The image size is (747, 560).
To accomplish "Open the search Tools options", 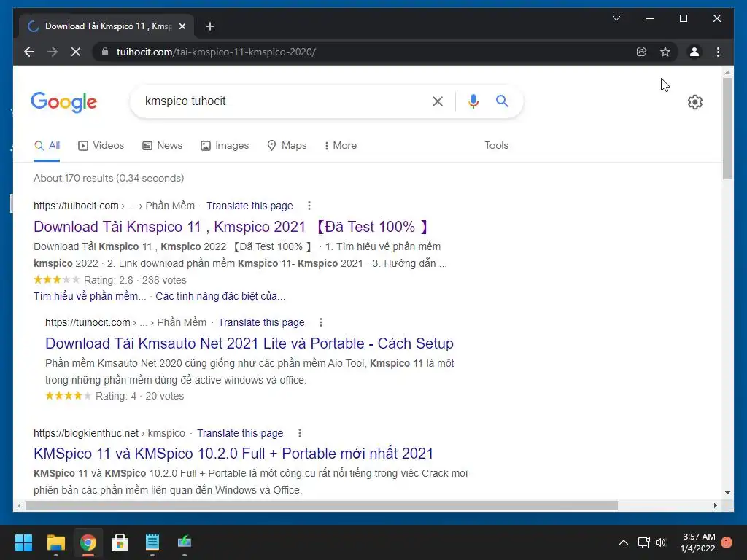I will click(496, 146).
